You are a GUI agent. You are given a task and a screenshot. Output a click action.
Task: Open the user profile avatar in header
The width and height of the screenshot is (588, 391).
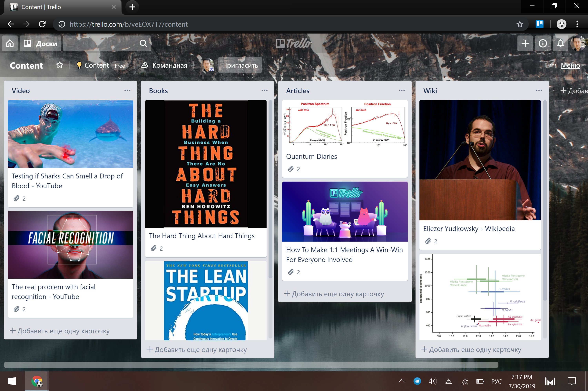(578, 43)
